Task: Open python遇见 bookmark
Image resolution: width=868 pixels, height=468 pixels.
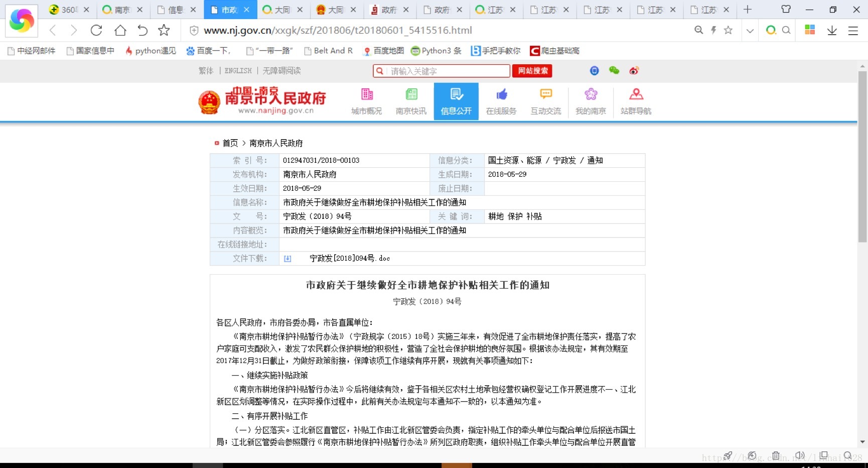Action: [x=151, y=51]
